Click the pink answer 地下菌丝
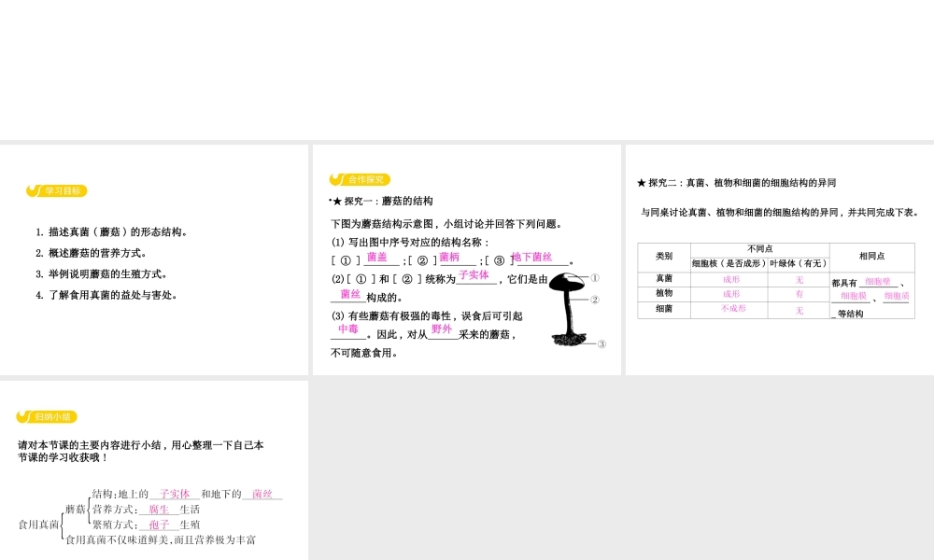Screen dimensions: 934x560 [532, 257]
